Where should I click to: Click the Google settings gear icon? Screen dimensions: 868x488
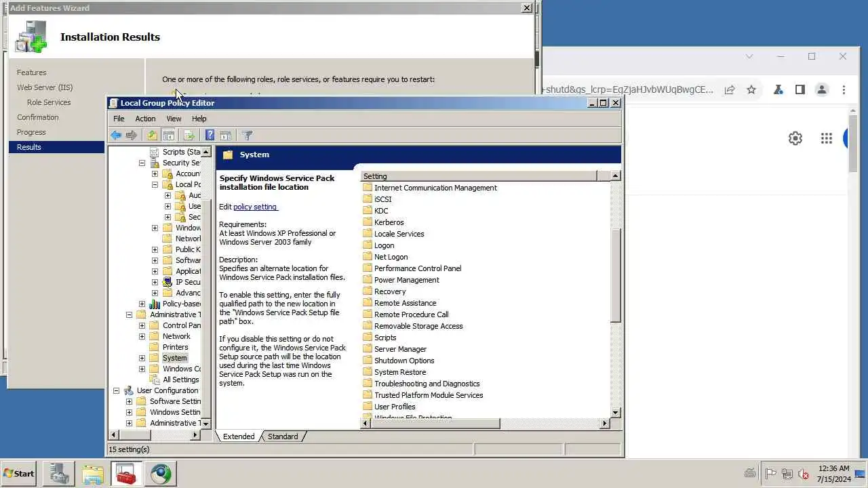(x=795, y=138)
